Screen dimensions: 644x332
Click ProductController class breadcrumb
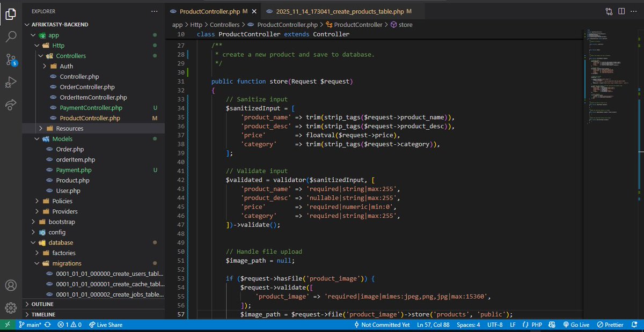coord(354,25)
